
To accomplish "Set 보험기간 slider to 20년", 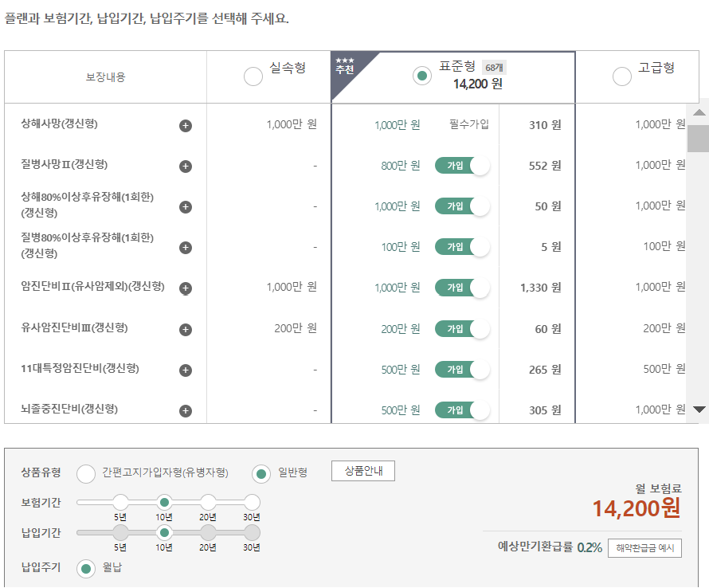I will 208,502.
